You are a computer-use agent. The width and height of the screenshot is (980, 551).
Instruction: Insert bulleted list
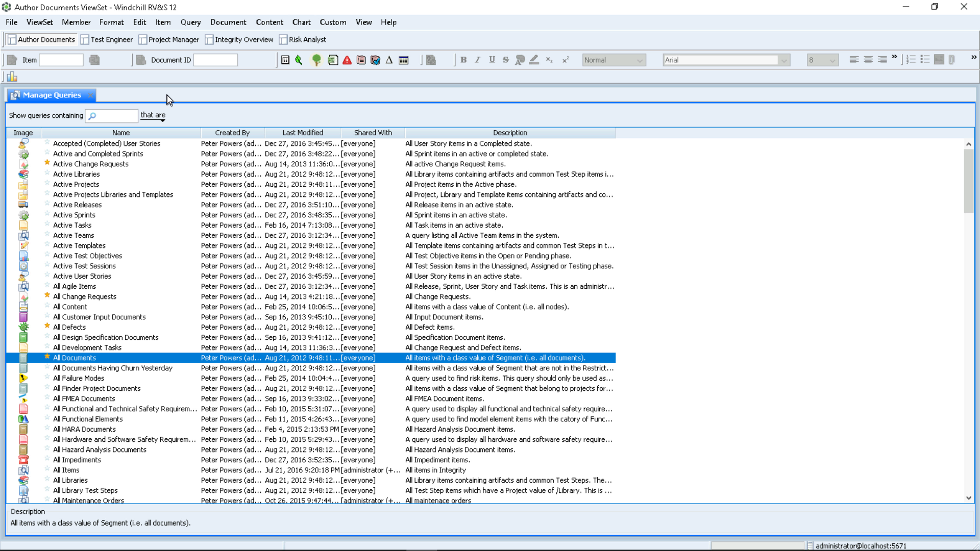tap(925, 60)
